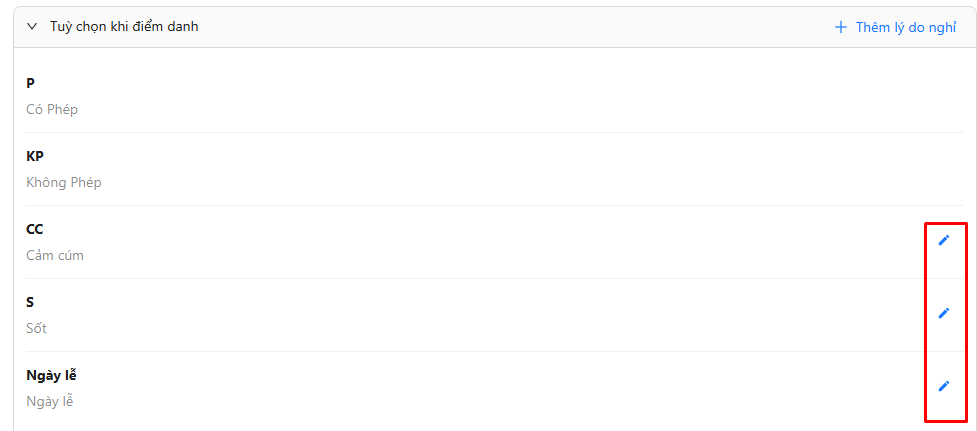Edit the "CC" Cảm cúm reason

(943, 240)
